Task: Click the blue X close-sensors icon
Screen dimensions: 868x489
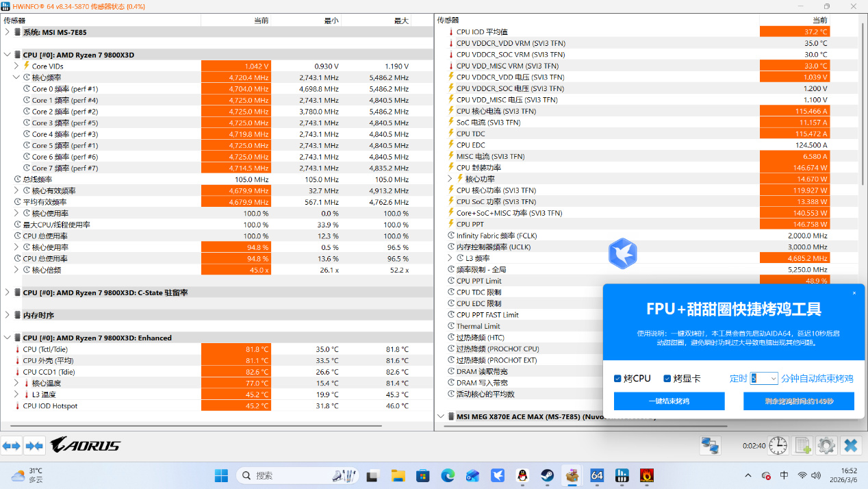Action: (851, 446)
